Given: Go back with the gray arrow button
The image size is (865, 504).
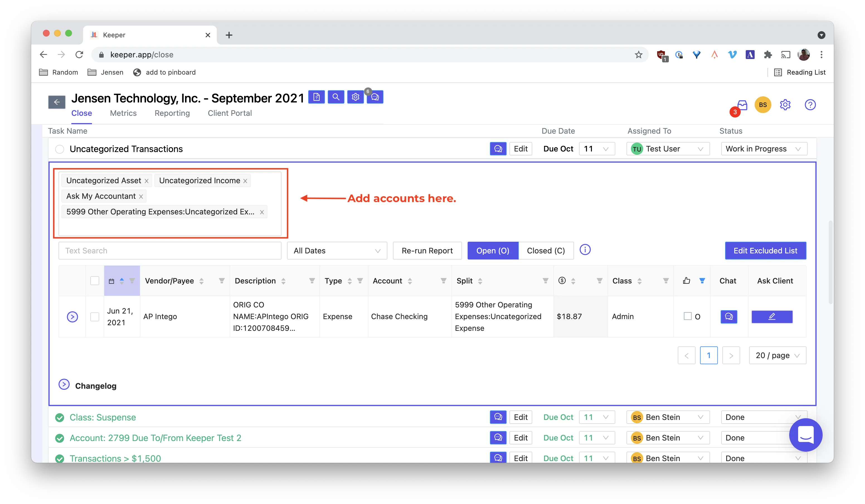Looking at the screenshot, I should (57, 102).
